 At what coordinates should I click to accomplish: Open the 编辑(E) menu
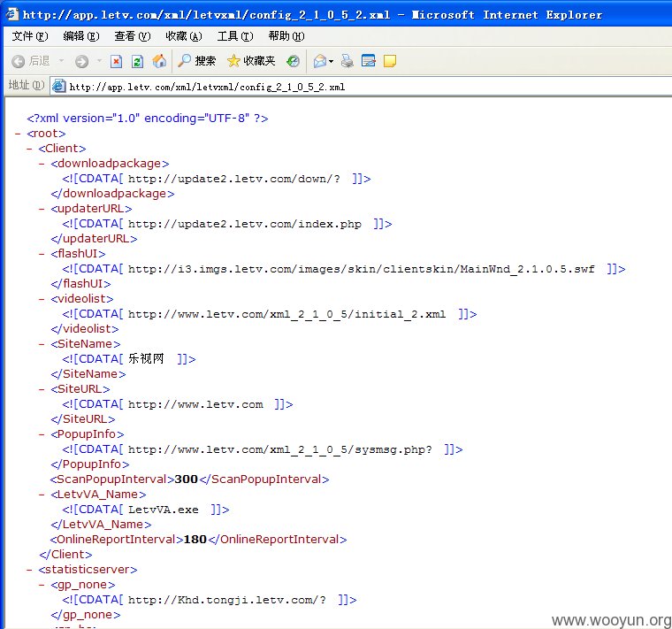click(x=81, y=36)
